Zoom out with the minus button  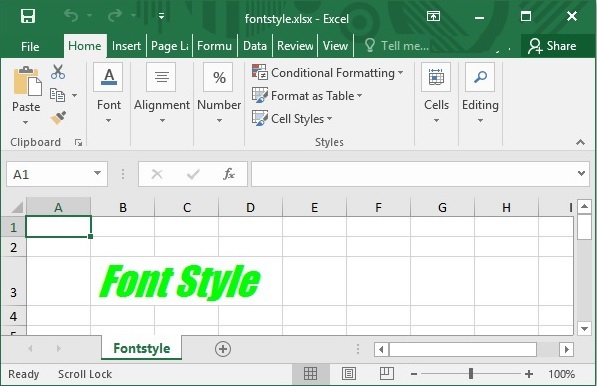414,374
